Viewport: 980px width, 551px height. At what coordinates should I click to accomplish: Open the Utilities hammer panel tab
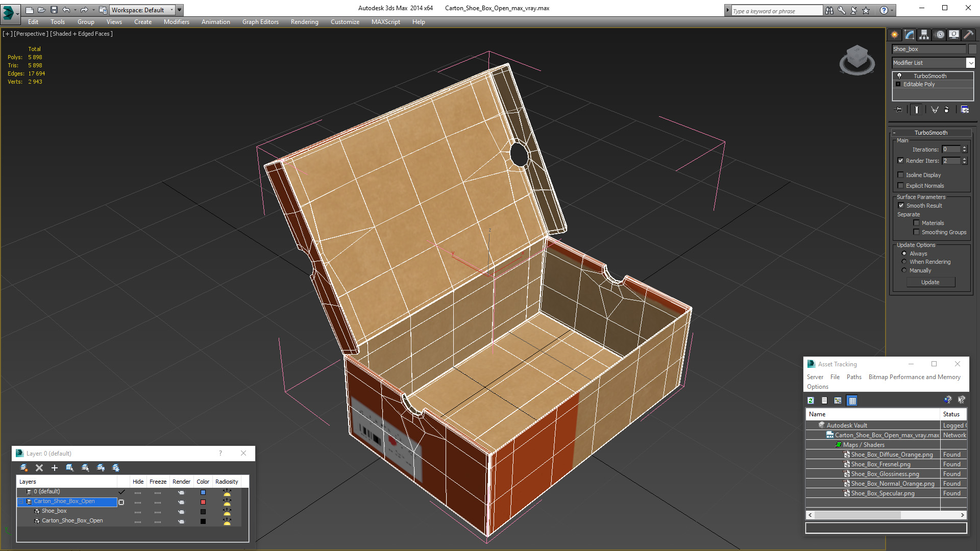point(968,35)
